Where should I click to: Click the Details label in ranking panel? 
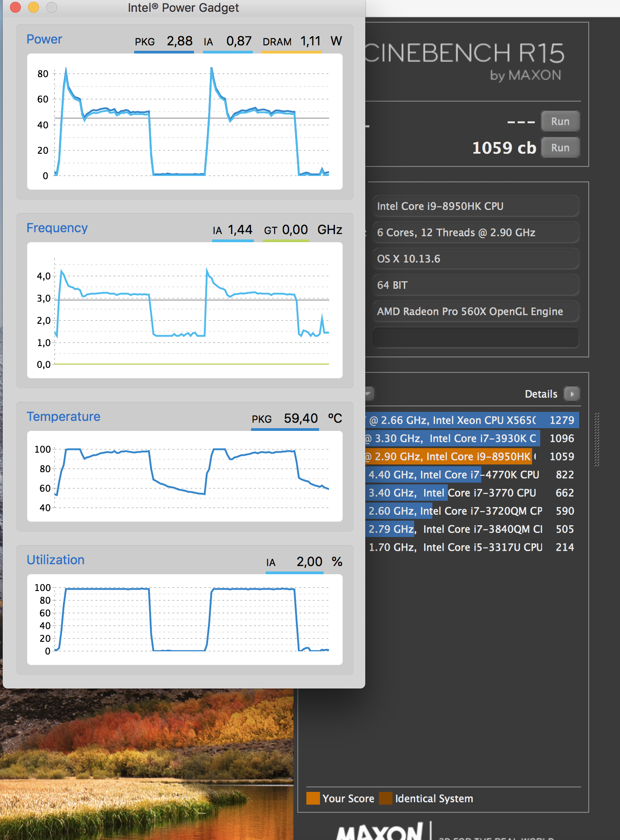point(541,394)
